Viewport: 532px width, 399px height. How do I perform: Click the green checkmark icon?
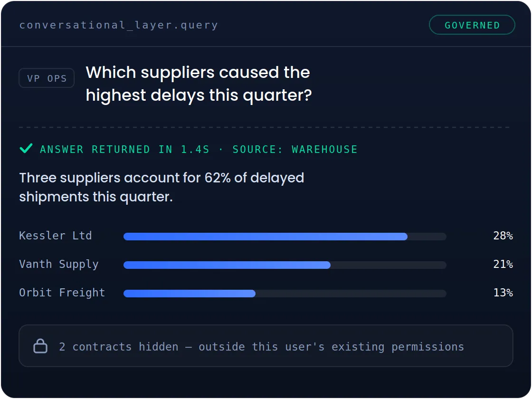point(26,148)
